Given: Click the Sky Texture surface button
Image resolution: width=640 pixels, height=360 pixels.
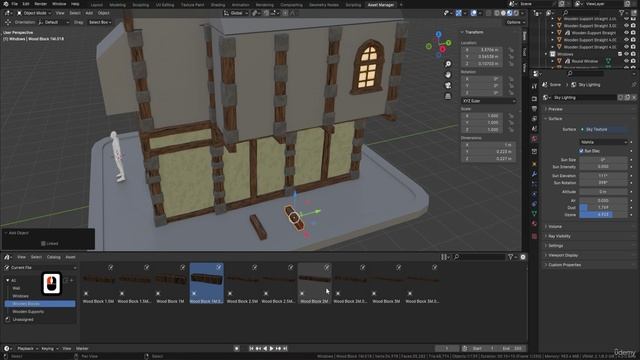Looking at the screenshot, I should pos(603,129).
